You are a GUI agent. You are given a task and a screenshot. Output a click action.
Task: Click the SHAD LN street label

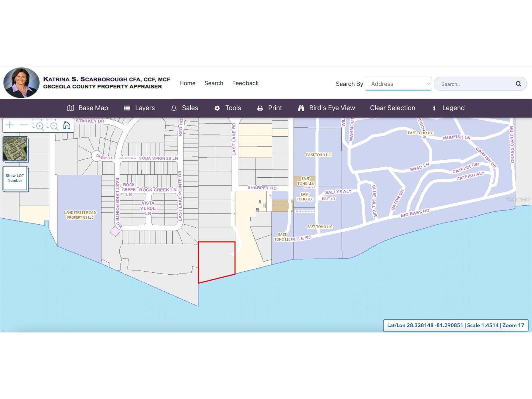tap(420, 167)
